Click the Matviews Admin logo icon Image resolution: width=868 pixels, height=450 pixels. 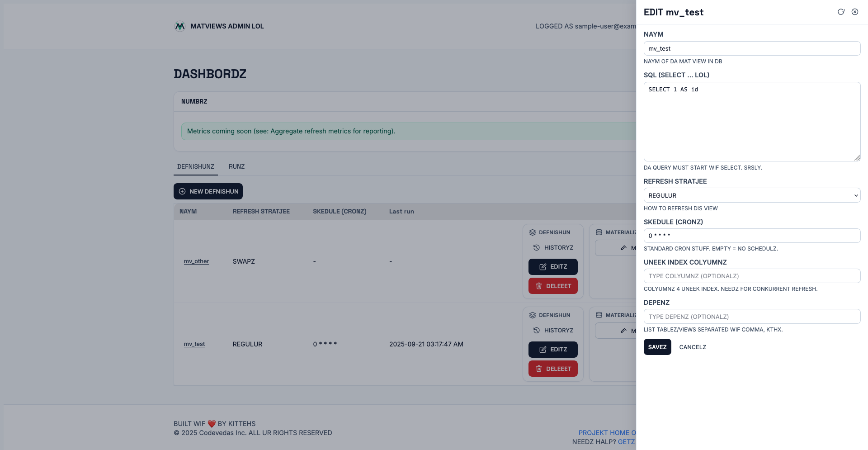pyautogui.click(x=180, y=26)
